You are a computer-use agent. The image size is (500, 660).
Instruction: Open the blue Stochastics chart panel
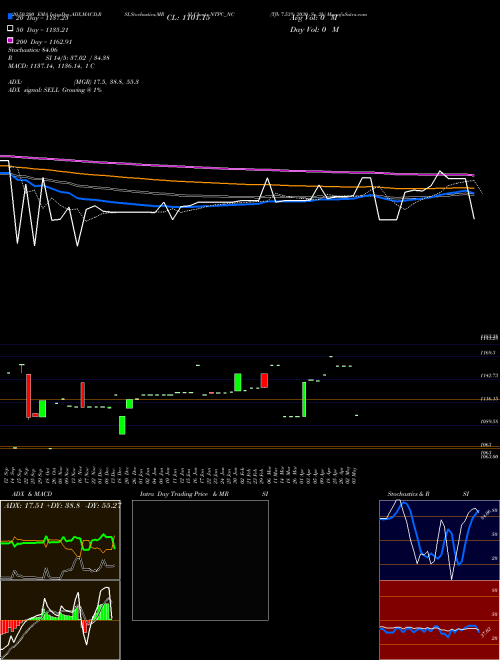[x=439, y=540]
